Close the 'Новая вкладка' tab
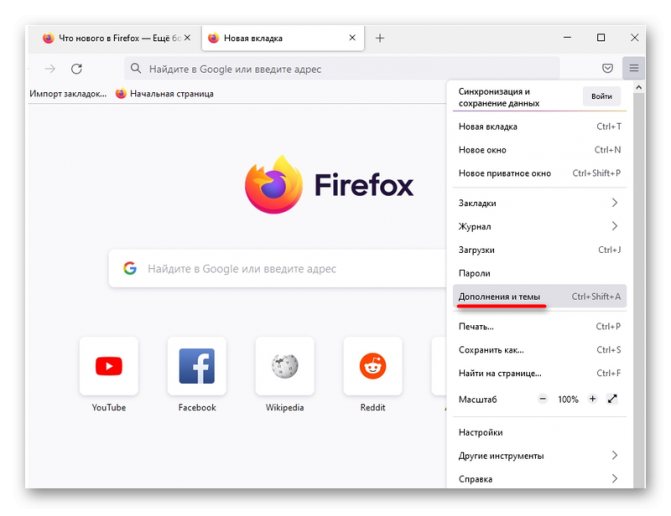Screen dimensions: 671x516 pyautogui.click(x=352, y=38)
